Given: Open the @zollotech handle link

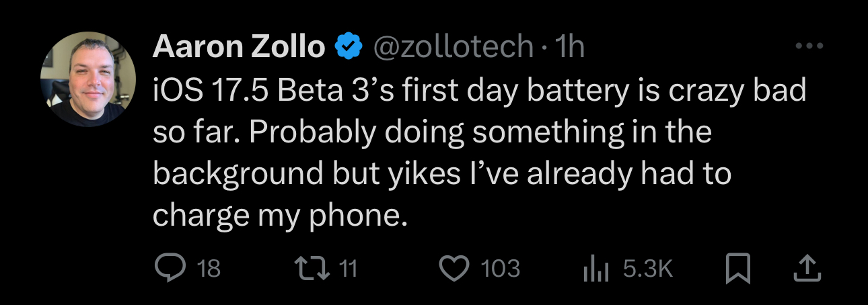Looking at the screenshot, I should (452, 47).
